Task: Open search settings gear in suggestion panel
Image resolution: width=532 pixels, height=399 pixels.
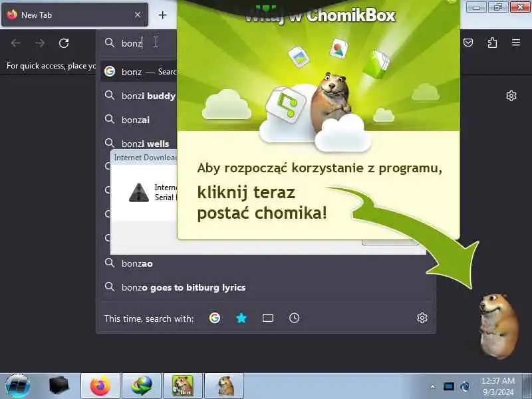Action: point(422,318)
